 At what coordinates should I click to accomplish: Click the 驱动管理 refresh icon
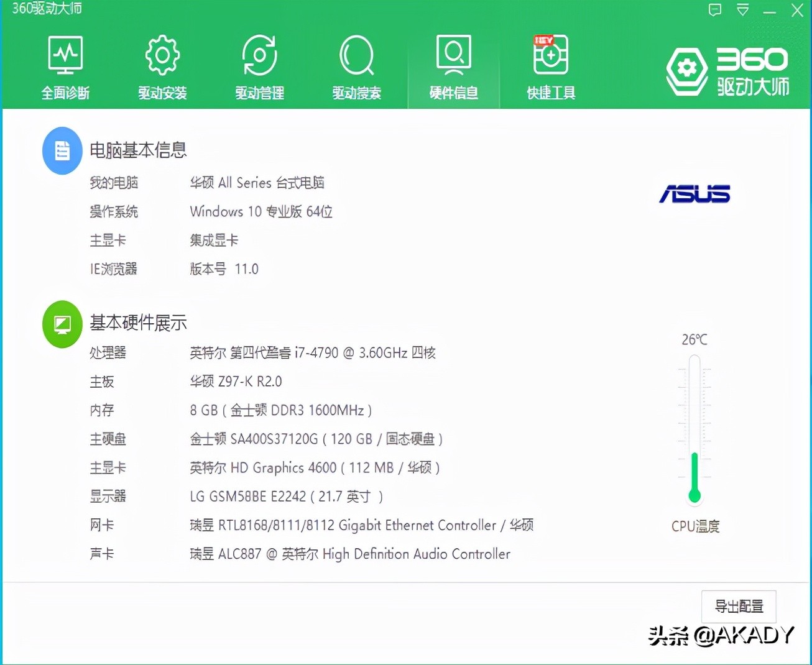click(x=259, y=55)
